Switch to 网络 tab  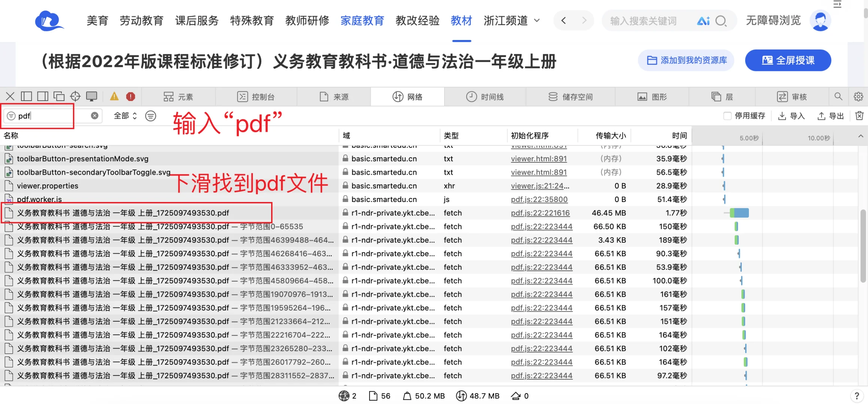coord(407,97)
